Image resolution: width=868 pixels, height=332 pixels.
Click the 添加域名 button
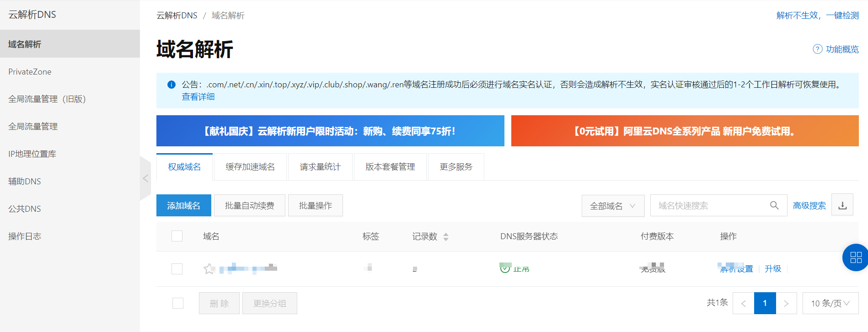click(184, 205)
